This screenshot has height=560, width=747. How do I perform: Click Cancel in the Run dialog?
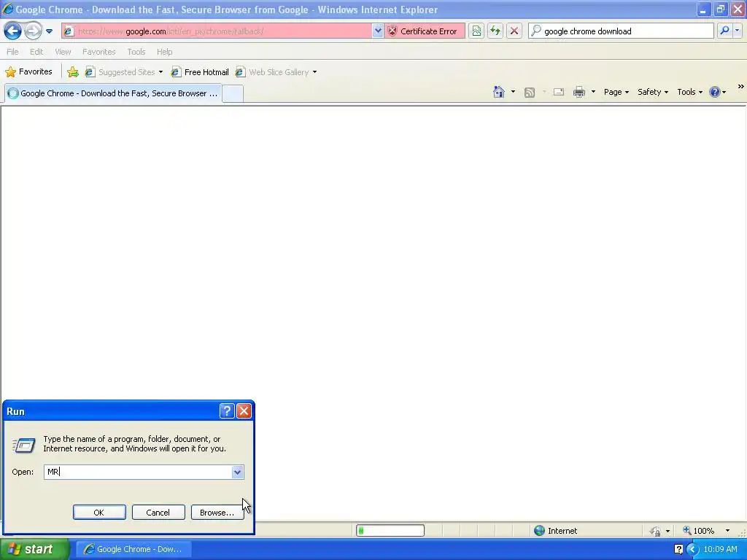pos(158,513)
